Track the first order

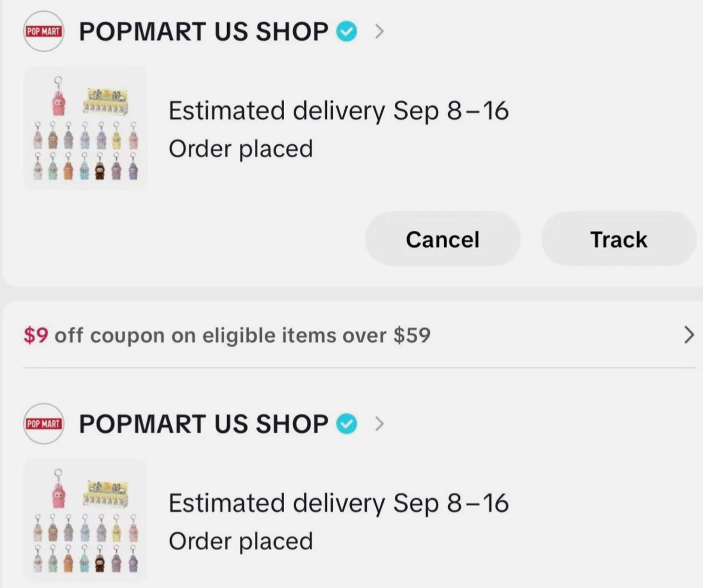point(618,239)
